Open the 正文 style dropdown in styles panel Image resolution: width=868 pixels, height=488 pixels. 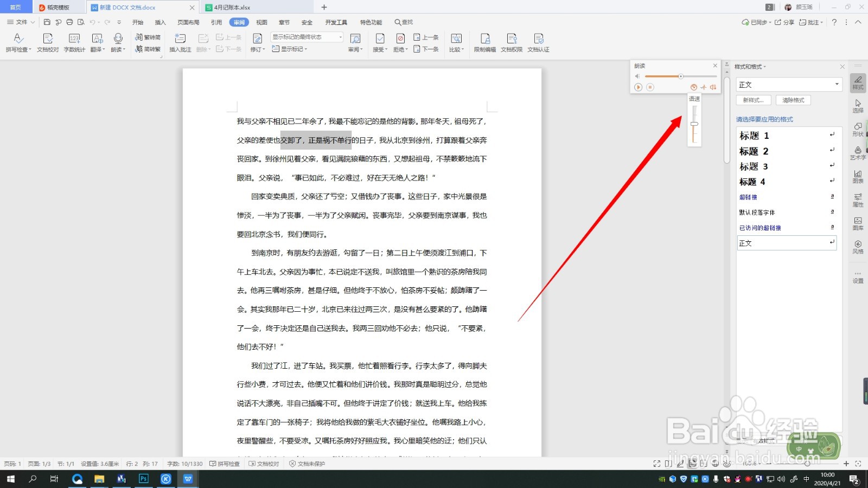[x=836, y=84]
